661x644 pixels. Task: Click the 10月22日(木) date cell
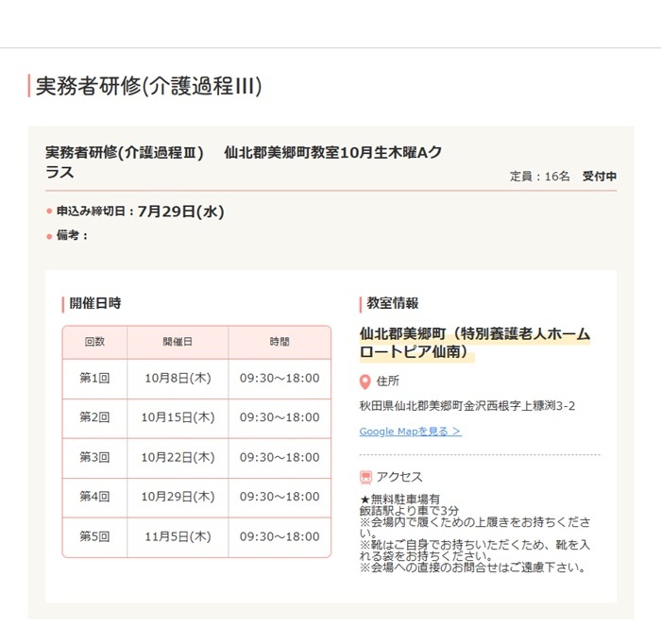178,457
